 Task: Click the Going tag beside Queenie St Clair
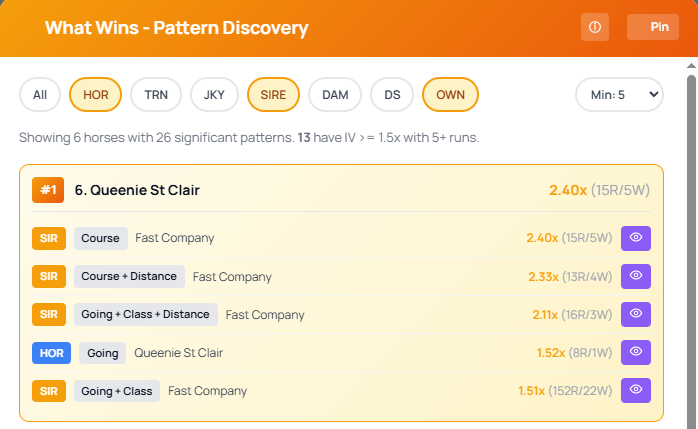103,353
